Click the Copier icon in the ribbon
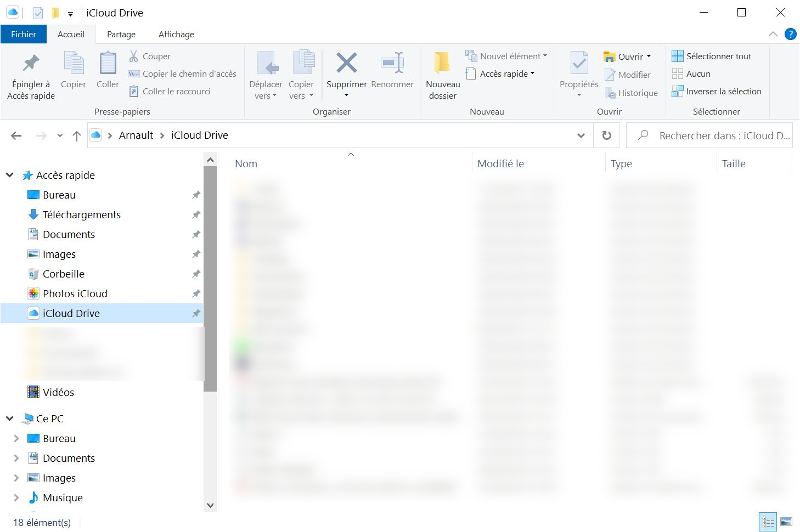 click(73, 70)
